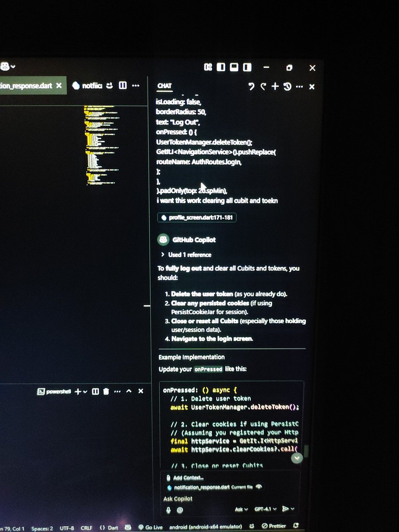Select the powershell terminal label
This screenshot has width=399, height=532.
click(54, 391)
